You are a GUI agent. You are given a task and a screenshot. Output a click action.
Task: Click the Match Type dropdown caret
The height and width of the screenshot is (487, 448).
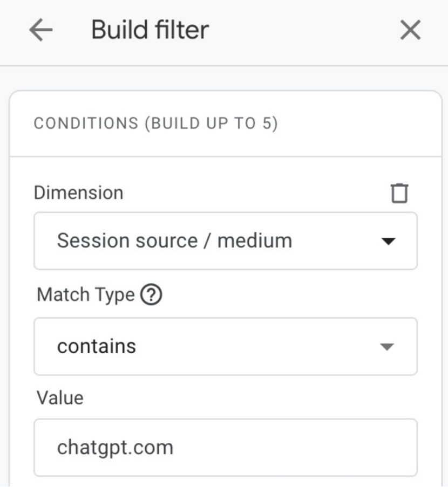[388, 347]
